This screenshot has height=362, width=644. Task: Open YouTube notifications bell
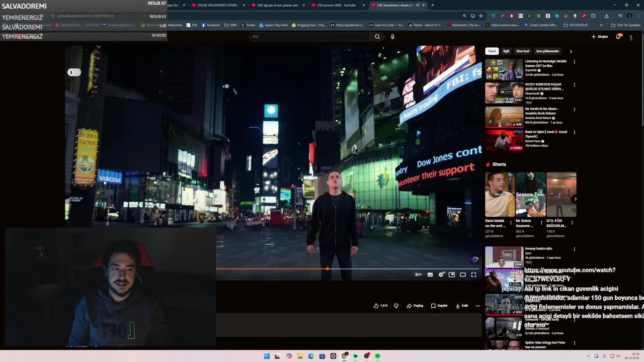click(618, 36)
